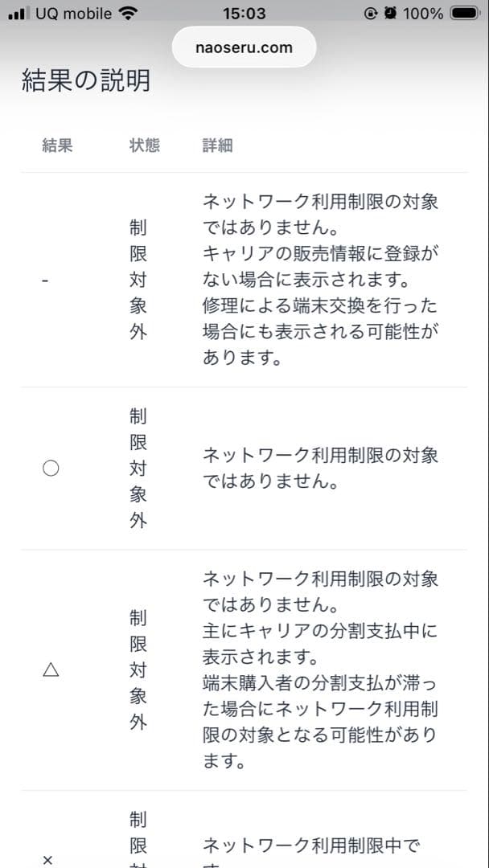Viewport: 489px width, 868px height.
Task: Select the ○ result symbol
Action: [51, 467]
